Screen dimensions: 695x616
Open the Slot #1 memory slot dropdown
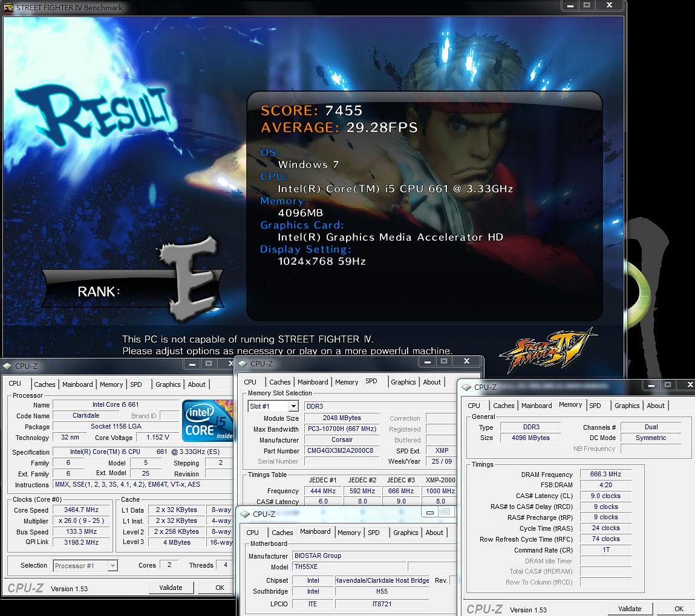pyautogui.click(x=293, y=406)
